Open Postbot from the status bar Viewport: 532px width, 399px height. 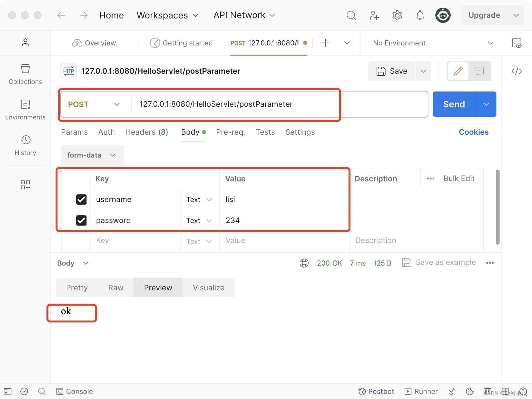click(376, 391)
